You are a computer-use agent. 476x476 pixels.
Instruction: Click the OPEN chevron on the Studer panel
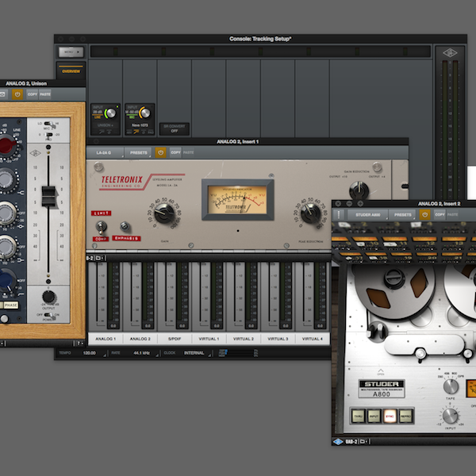tap(381, 371)
